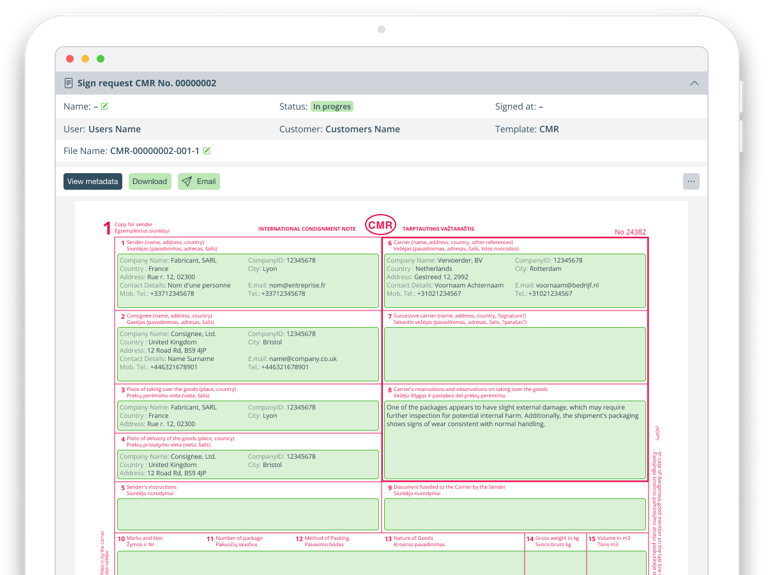The image size is (768, 575).
Task: Select the Place of taking over goods field
Action: pos(248,416)
